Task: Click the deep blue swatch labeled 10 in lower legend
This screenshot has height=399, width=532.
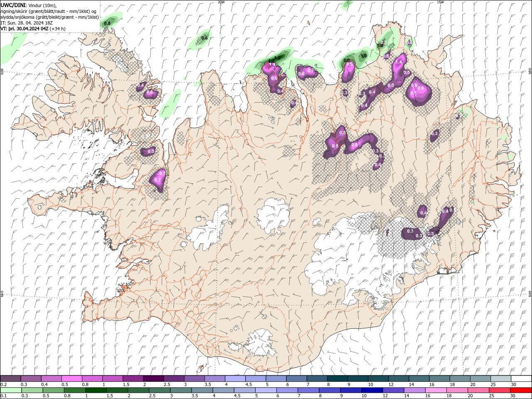Action: [x=372, y=390]
